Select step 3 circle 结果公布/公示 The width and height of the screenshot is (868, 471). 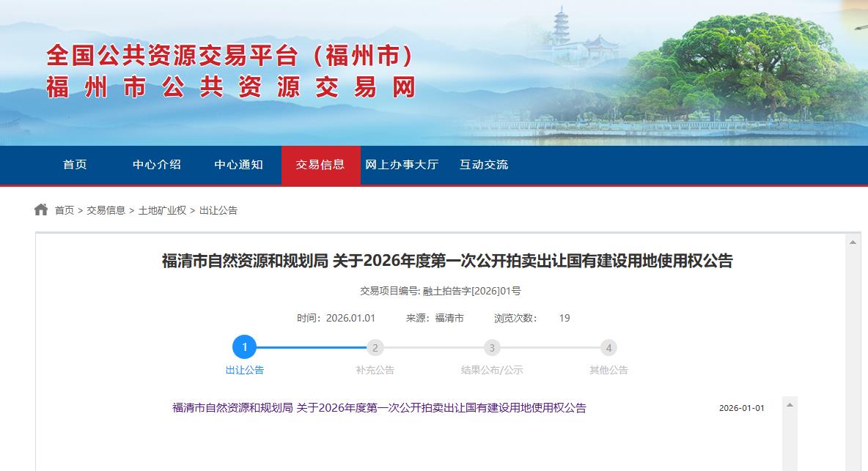tap(492, 348)
